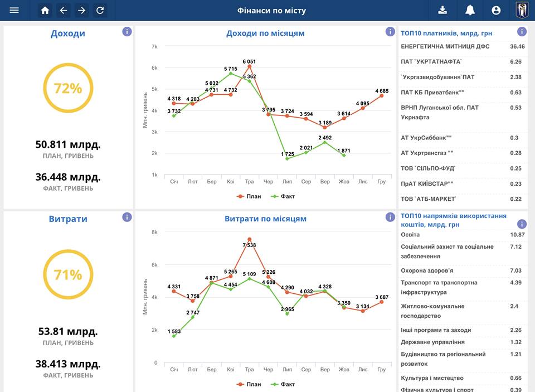This screenshot has width=535, height=392.
Task: Download the report via download icon
Action: click(x=442, y=10)
